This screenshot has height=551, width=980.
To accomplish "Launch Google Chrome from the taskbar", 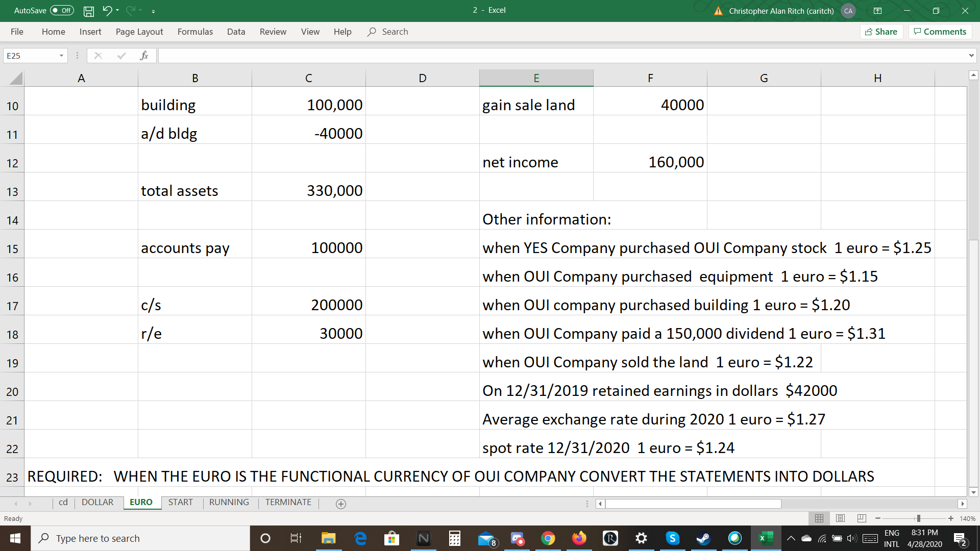I will click(x=548, y=538).
